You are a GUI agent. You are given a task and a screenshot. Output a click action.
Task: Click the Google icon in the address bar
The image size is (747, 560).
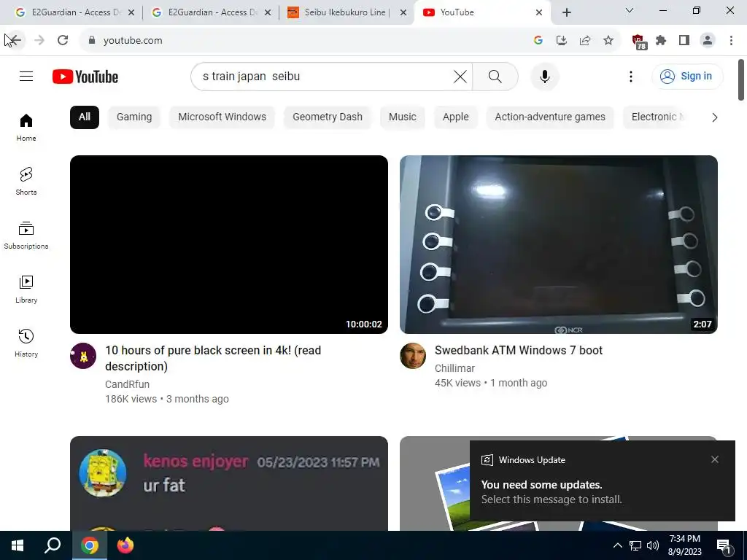pos(538,41)
